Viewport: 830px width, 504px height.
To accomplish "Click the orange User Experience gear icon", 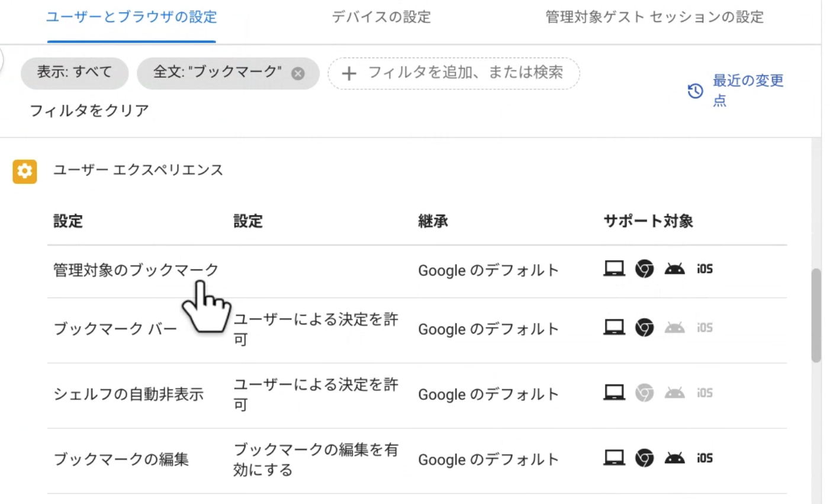I will (24, 172).
